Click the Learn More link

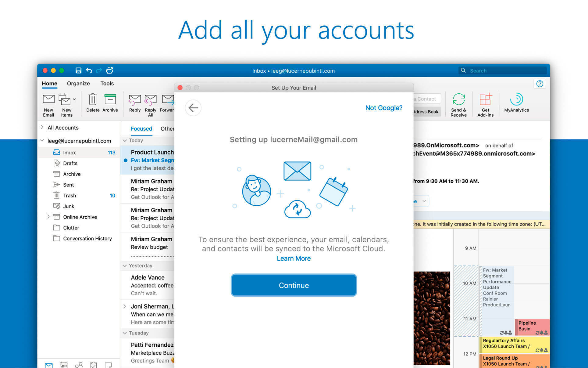[294, 258]
